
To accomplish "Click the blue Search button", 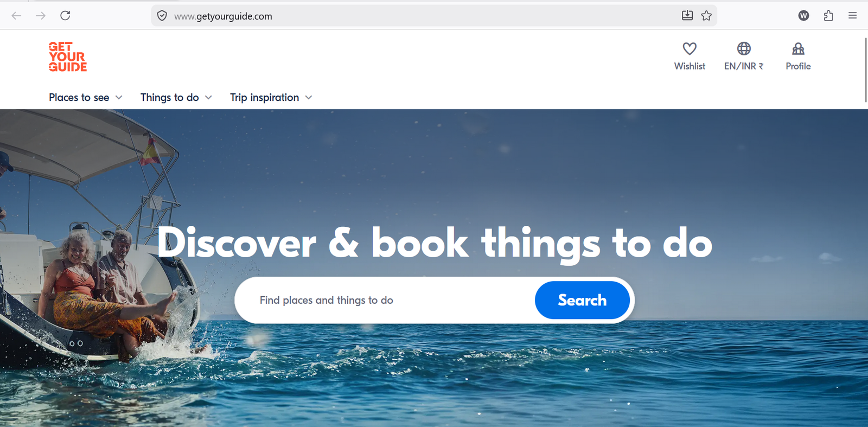I will click(x=582, y=300).
